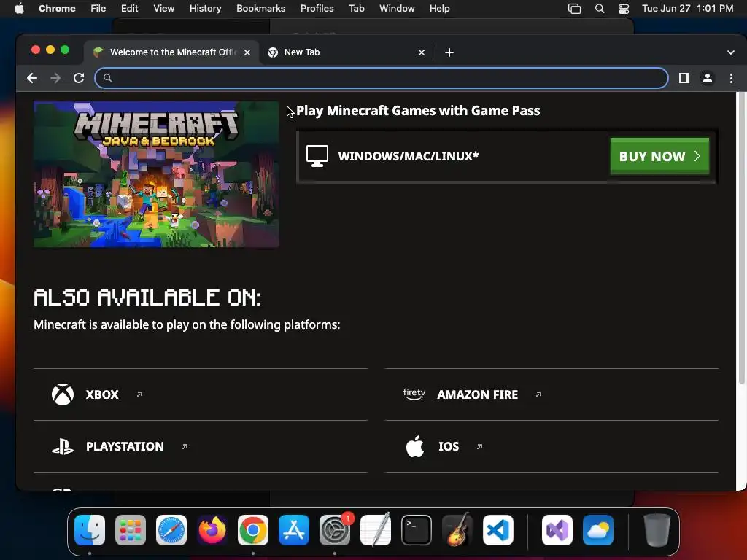Viewport: 747px width, 560px height.
Task: Click the forward navigation arrow
Action: (55, 78)
